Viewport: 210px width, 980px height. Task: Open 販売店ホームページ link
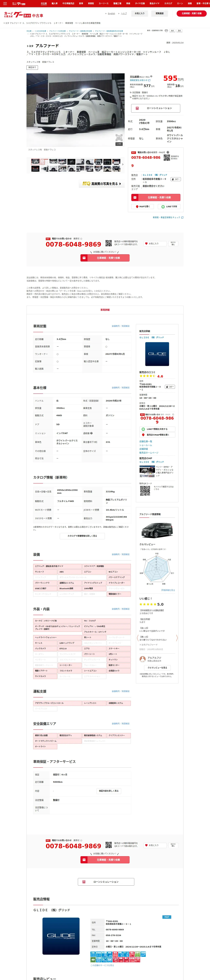(149, 453)
